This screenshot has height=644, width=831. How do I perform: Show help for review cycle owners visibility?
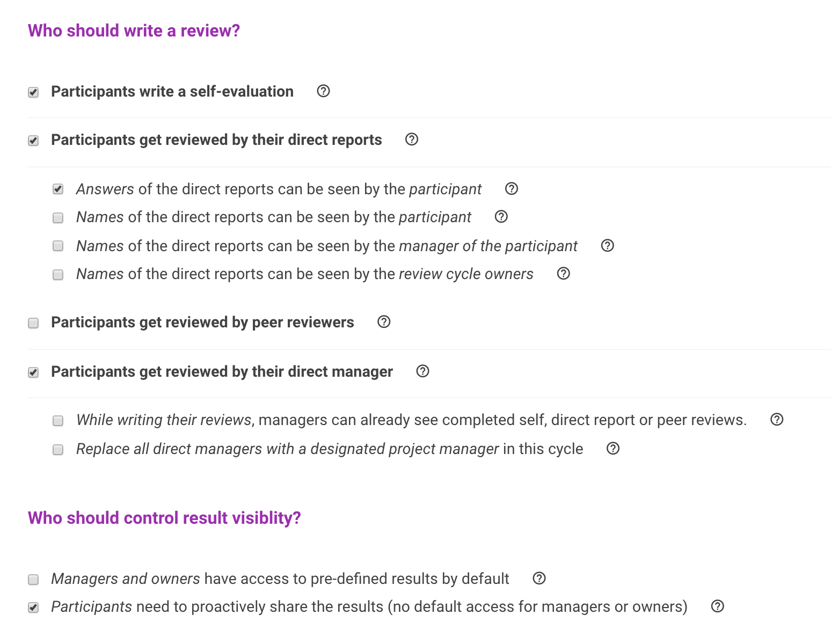[564, 274]
